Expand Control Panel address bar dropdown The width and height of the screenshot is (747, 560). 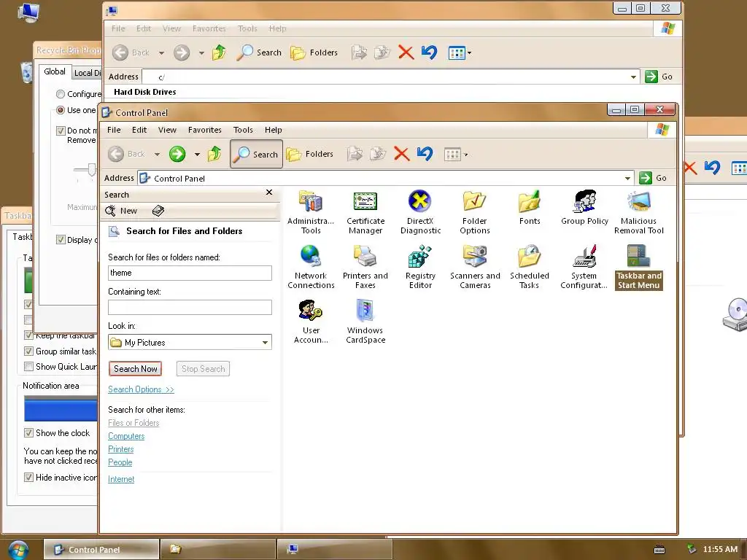(627, 178)
